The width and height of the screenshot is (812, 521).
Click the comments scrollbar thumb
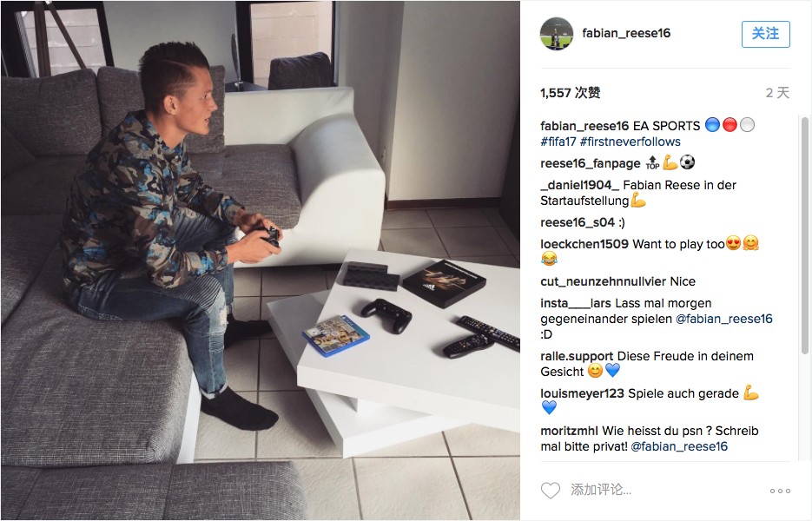[805, 235]
